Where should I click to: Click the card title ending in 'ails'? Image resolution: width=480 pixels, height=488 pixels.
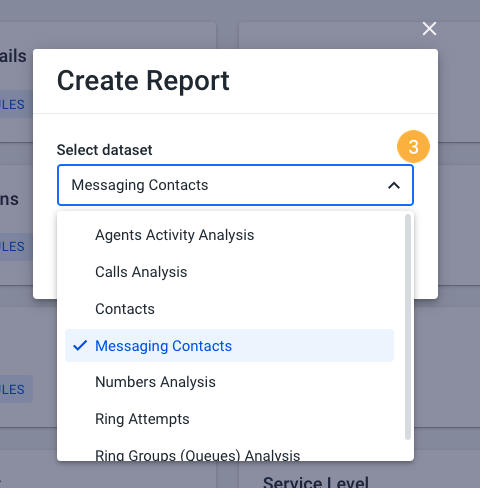tap(13, 56)
